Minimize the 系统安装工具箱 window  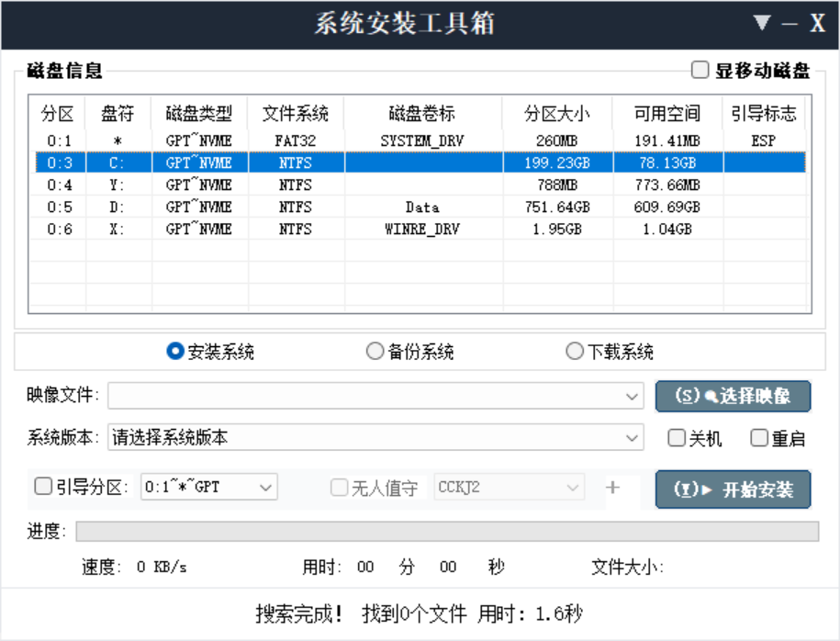790,24
